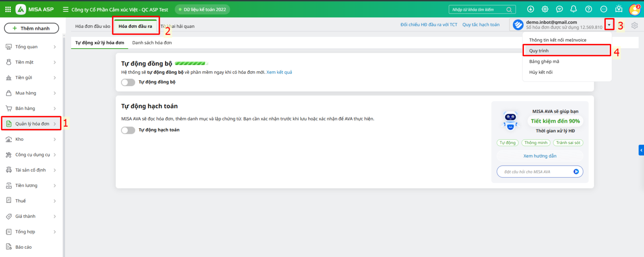Enable the Tự động hạch toán switch
The width and height of the screenshot is (644, 257).
[128, 130]
